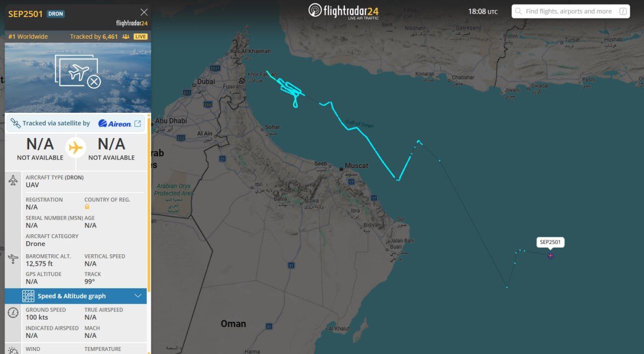Click the satellite tracking icon

15,123
